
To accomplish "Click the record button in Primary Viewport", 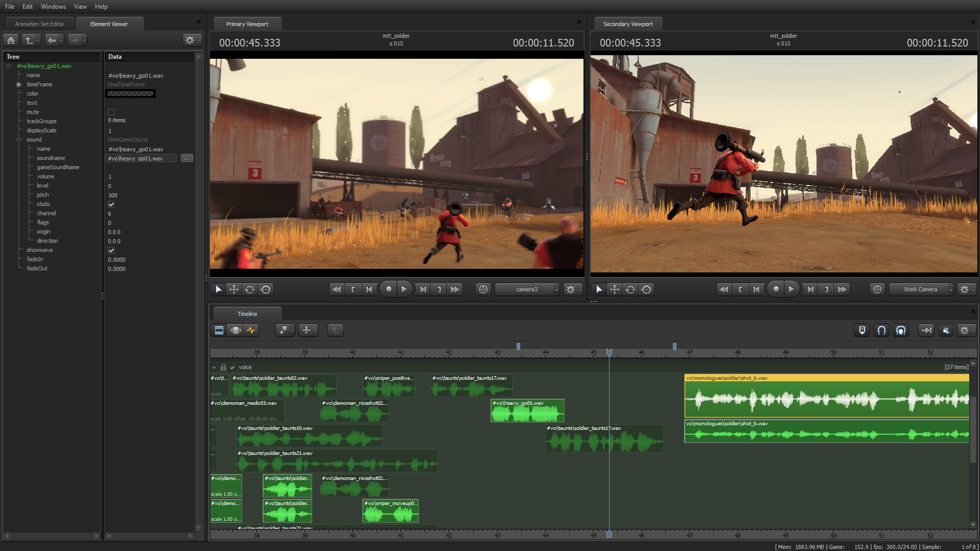I will [388, 289].
